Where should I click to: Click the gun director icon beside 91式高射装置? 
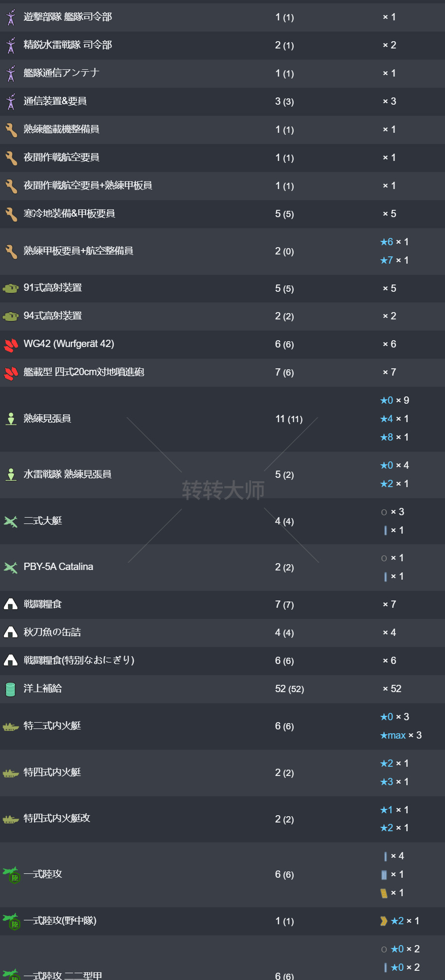click(11, 288)
